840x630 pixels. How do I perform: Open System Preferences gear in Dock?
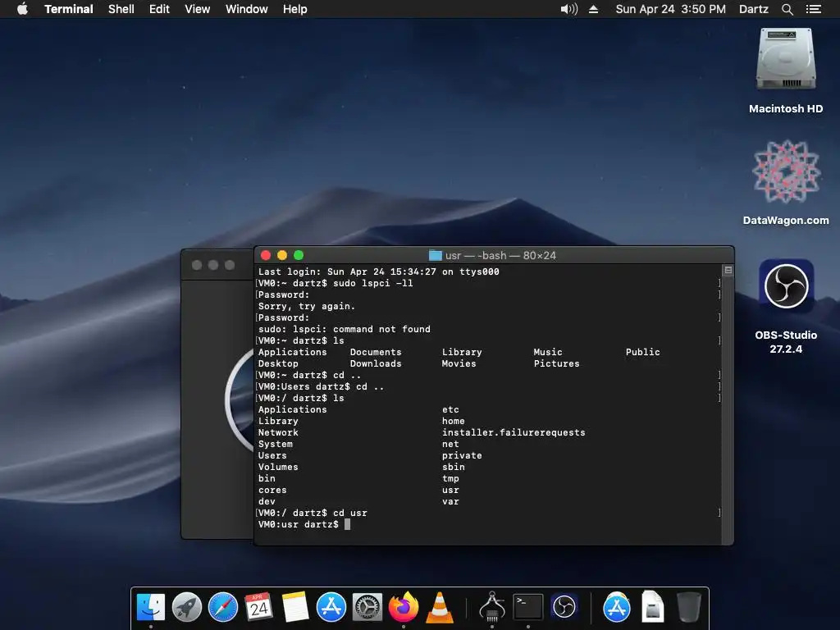[x=367, y=608]
